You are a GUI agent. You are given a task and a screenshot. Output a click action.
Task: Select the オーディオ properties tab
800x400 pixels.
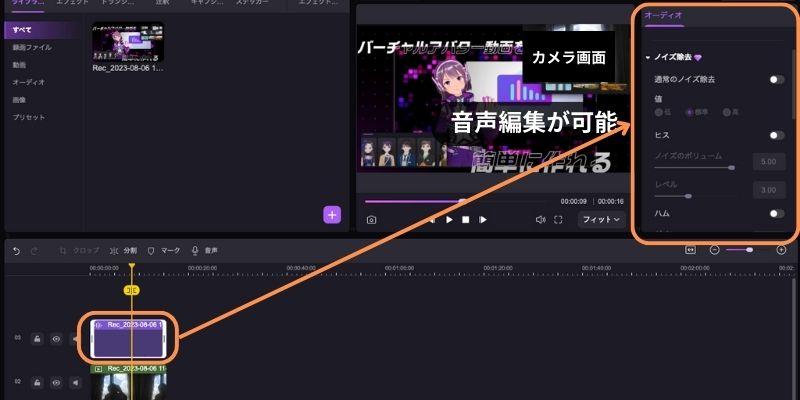[x=663, y=15]
